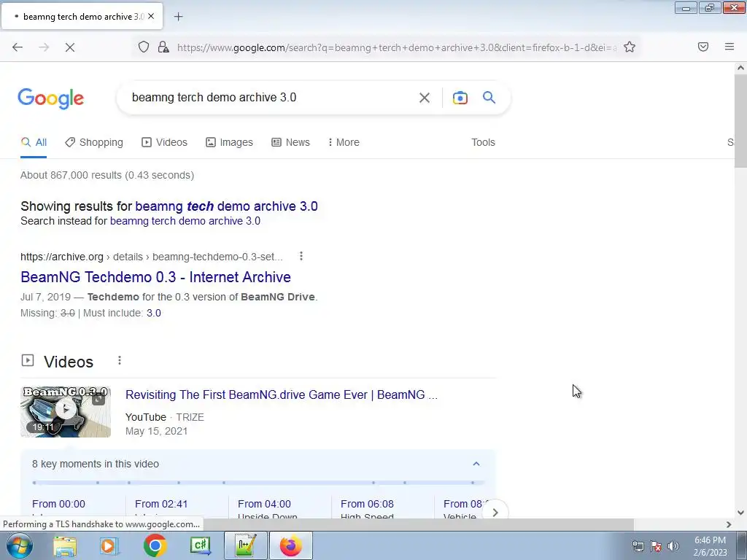Viewport: 747px width, 560px height.
Task: Click the horizontal scrollbar right arrow
Action: pyautogui.click(x=729, y=524)
